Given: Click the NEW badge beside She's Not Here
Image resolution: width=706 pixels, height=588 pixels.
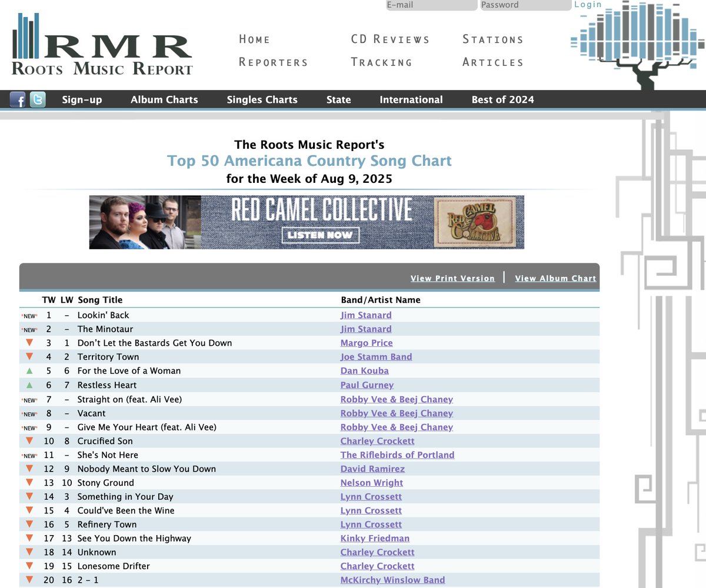Looking at the screenshot, I should click(29, 456).
